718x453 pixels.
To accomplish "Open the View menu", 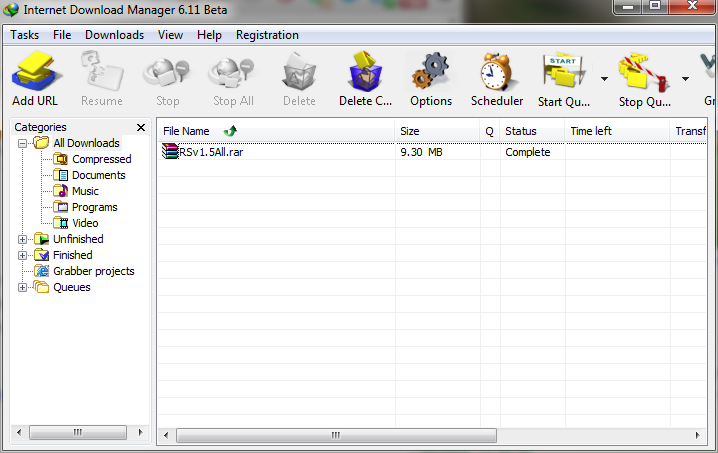I will tap(170, 35).
